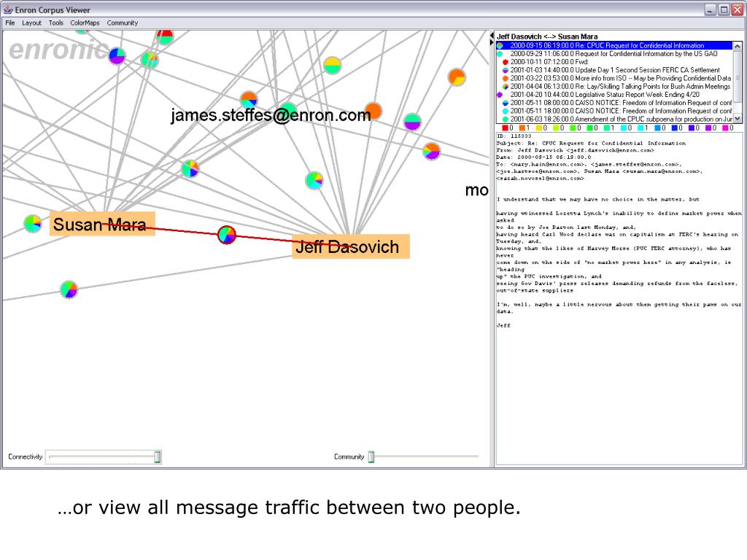
Task: Select Amendment of the CPUC subpoena message
Action: [x=614, y=119]
